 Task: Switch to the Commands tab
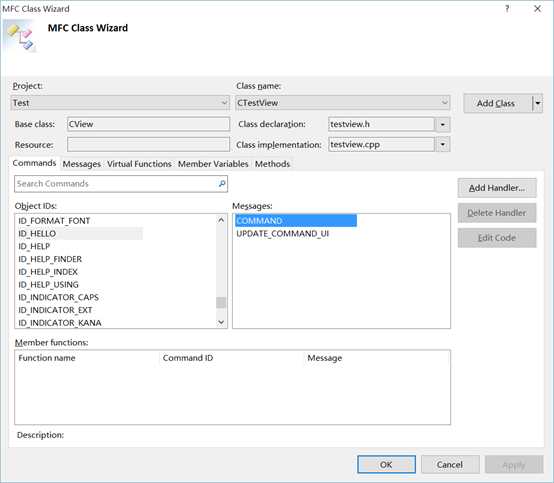tap(34, 163)
